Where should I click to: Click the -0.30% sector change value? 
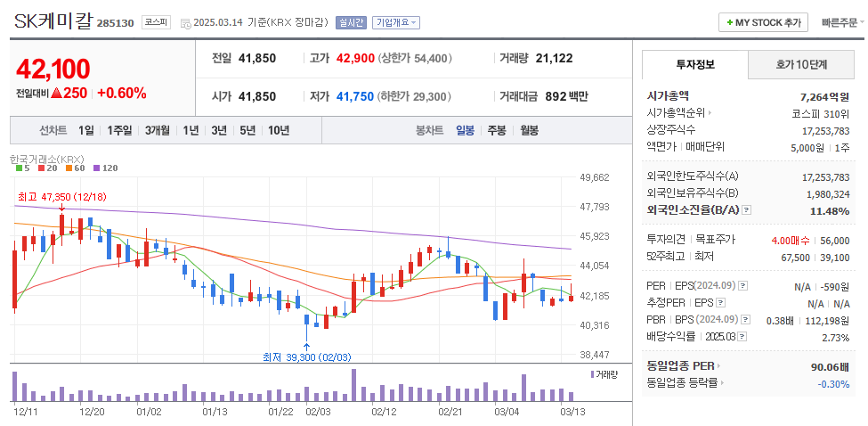[x=833, y=384]
